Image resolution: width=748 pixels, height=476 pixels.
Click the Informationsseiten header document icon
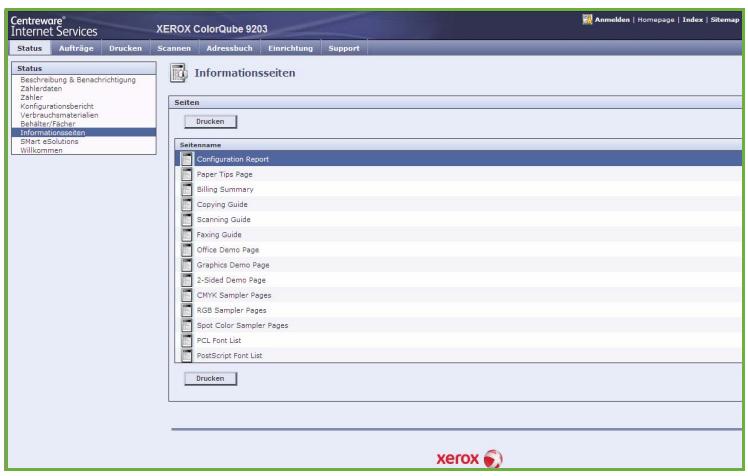(179, 73)
